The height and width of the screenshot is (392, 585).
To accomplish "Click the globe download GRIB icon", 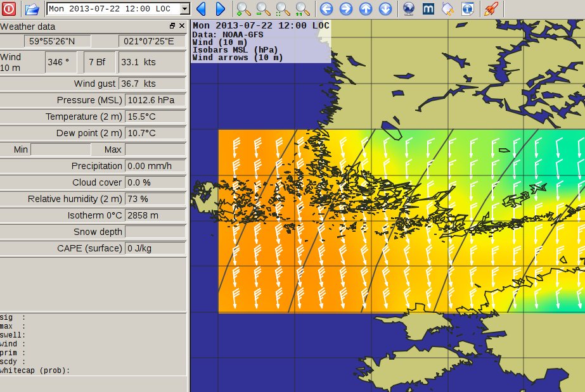I will point(409,9).
